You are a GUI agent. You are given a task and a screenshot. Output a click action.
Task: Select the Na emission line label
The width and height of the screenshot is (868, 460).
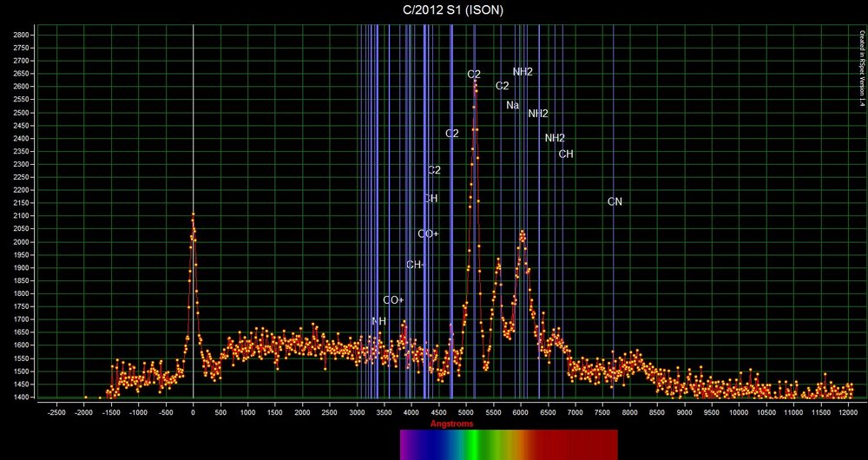tap(512, 106)
